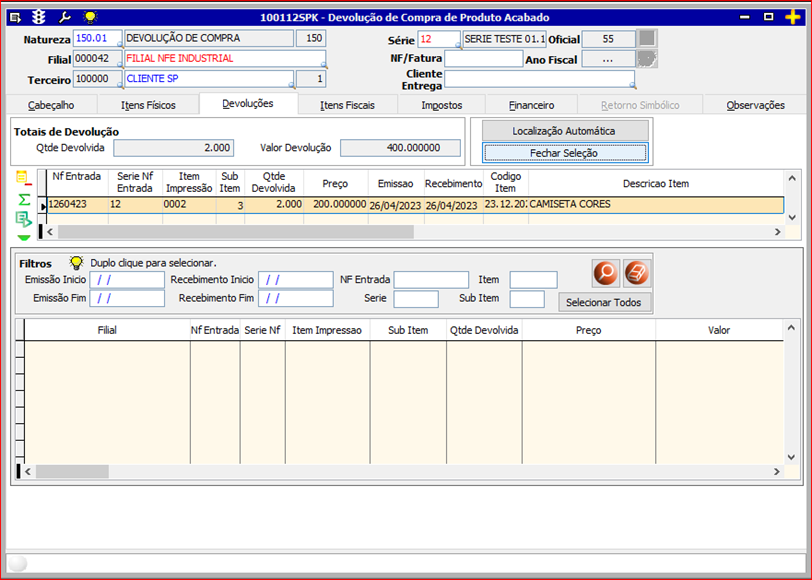The width and height of the screenshot is (812, 580).
Task: Click the green down arrow beside grid
Action: click(x=24, y=237)
